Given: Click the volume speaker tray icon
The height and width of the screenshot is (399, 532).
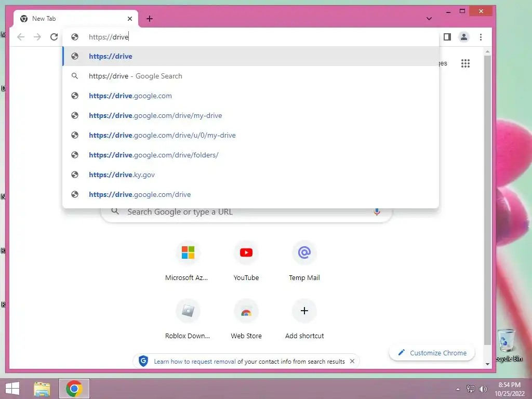Looking at the screenshot, I should pos(483,389).
